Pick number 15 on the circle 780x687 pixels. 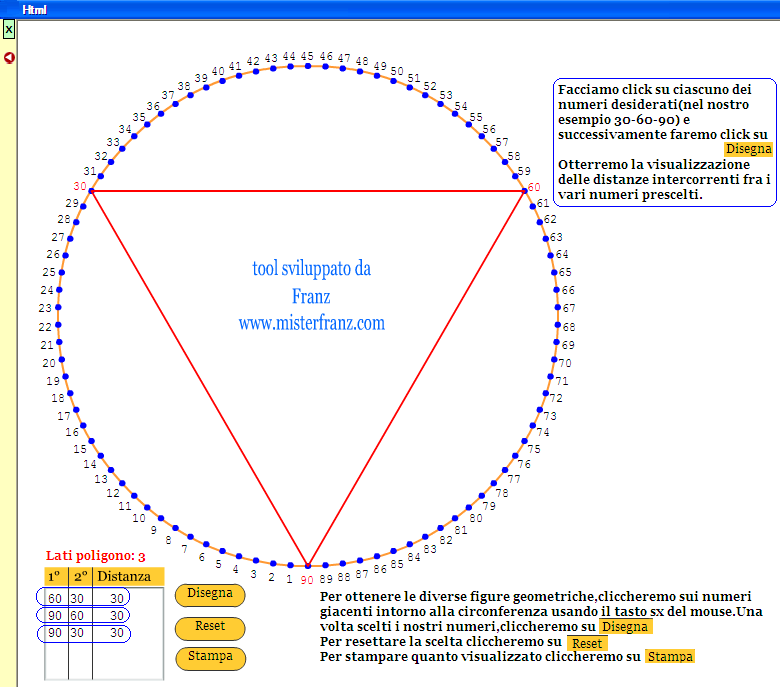tap(81, 449)
